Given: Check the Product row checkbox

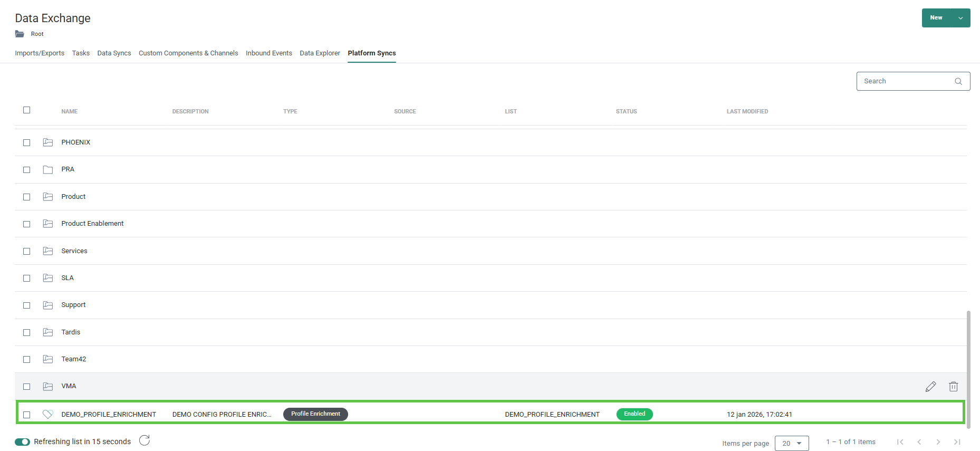Looking at the screenshot, I should [27, 197].
